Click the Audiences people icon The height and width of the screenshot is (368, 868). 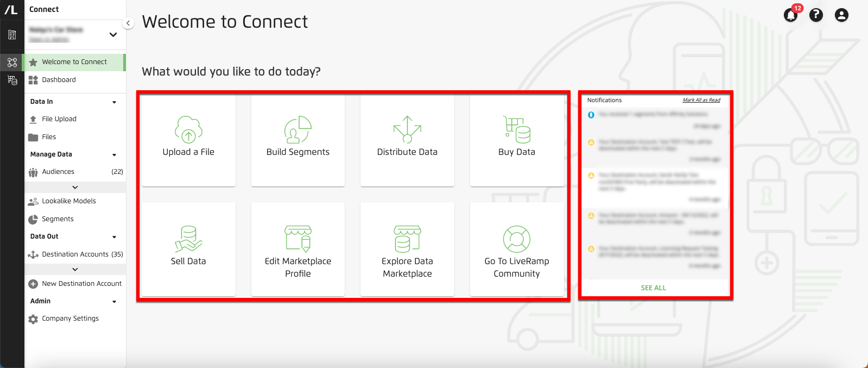[x=33, y=172]
